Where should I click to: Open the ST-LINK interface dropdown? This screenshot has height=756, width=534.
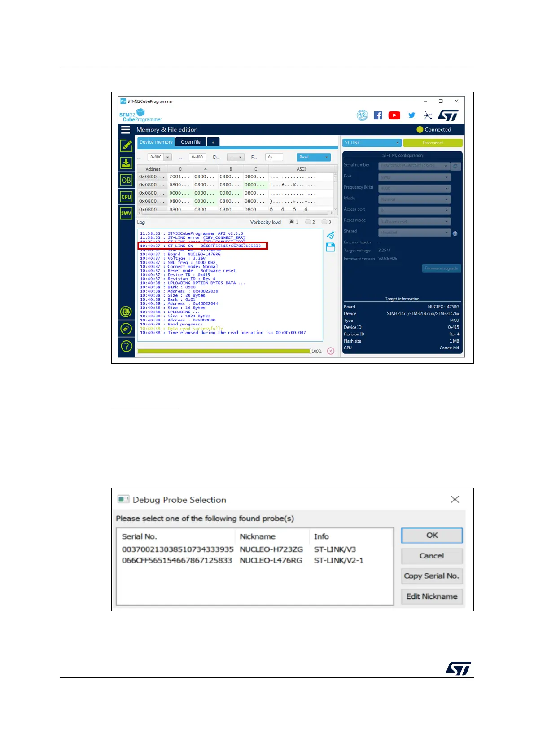[x=372, y=143]
